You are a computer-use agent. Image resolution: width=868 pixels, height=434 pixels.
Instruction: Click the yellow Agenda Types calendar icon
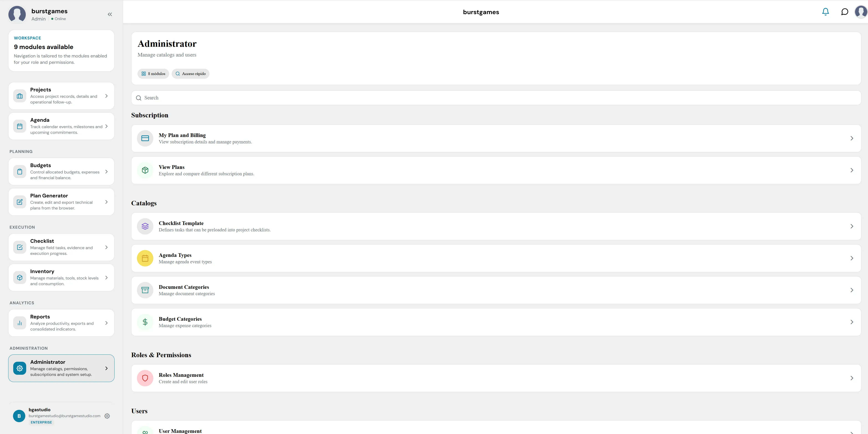(145, 258)
